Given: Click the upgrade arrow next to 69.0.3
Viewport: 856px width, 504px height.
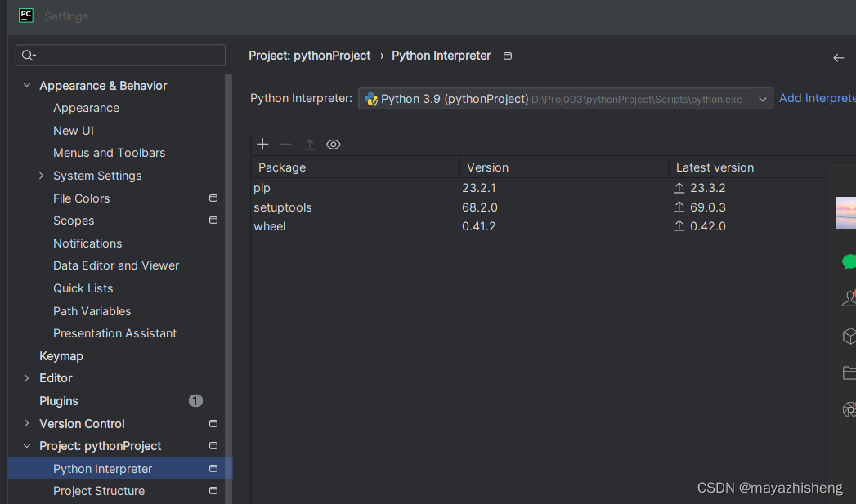Looking at the screenshot, I should pos(679,207).
